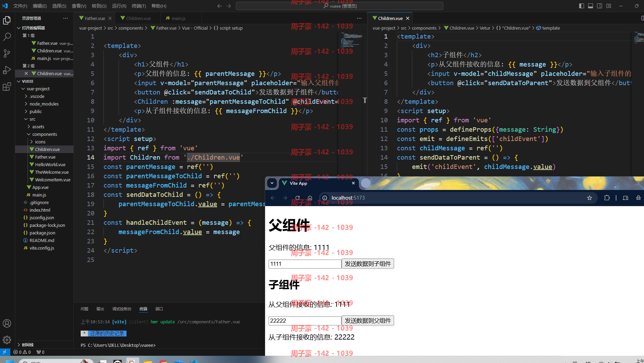Expand the node_modules folder
This screenshot has height=363, width=644.
44,104
